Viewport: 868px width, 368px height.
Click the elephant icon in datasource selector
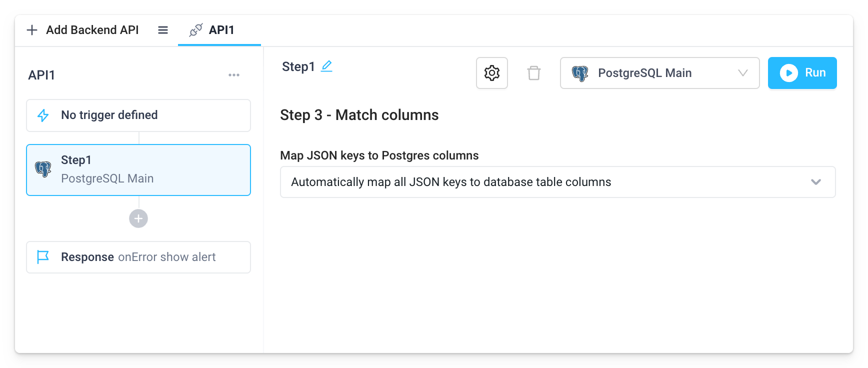tap(580, 73)
